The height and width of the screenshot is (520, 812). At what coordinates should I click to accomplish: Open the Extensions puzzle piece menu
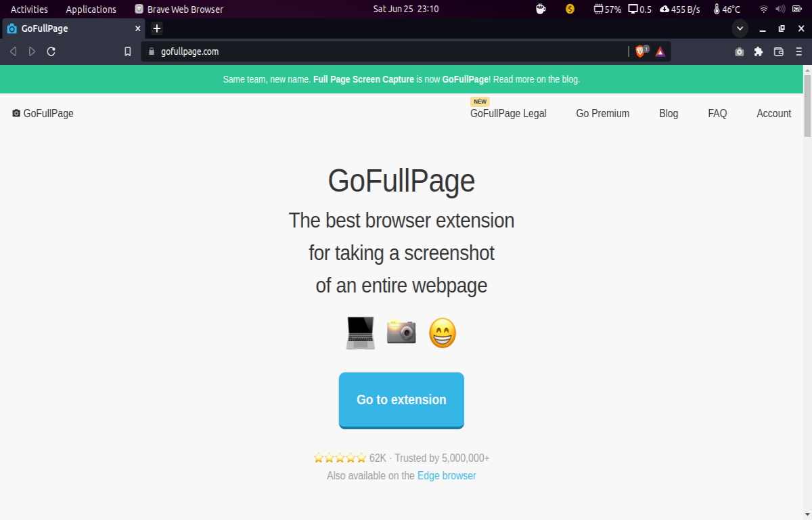point(759,51)
